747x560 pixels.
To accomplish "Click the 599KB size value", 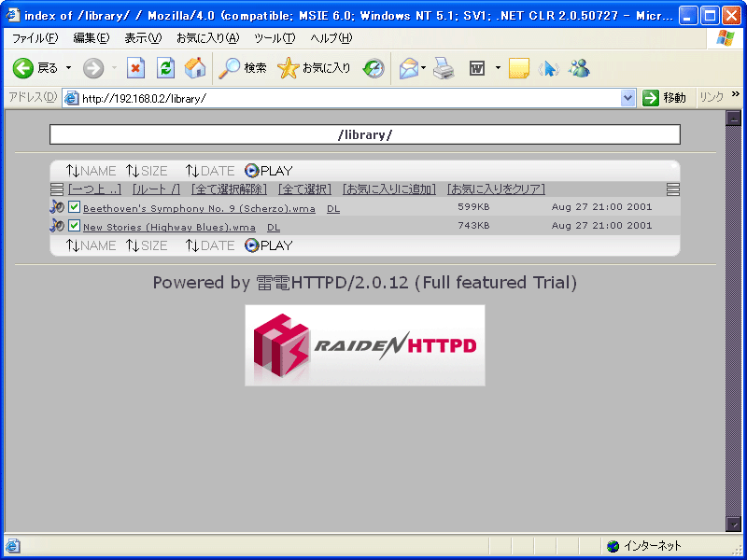I will (x=473, y=206).
